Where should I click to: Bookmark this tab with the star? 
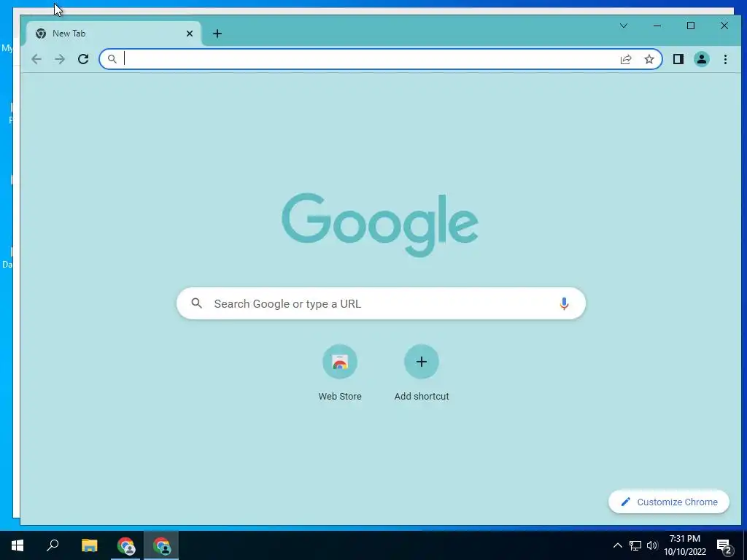click(x=649, y=59)
